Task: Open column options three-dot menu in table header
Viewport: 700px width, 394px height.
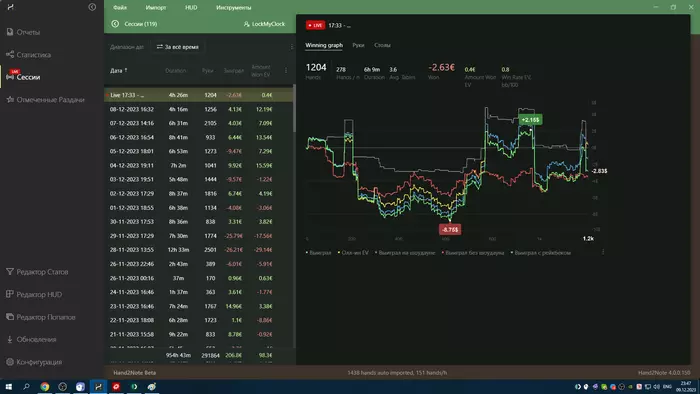Action: [x=286, y=71]
